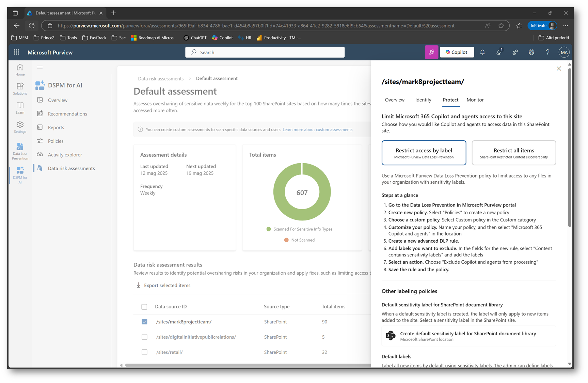Select Restrict access by label option

point(424,153)
